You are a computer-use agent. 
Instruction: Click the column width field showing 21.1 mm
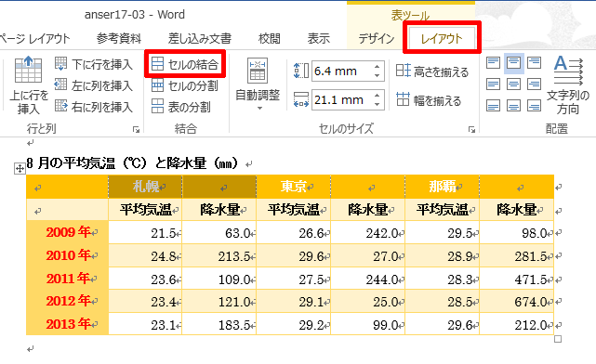coord(342,100)
